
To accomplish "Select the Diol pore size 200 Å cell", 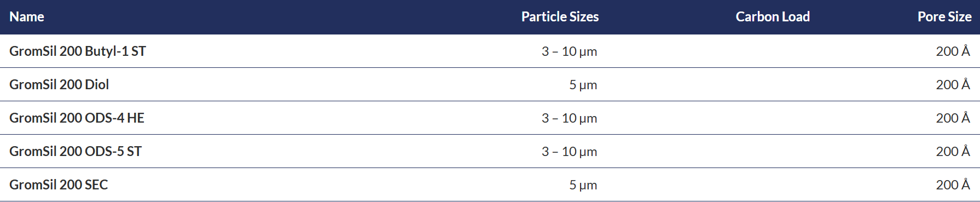I will [x=953, y=84].
